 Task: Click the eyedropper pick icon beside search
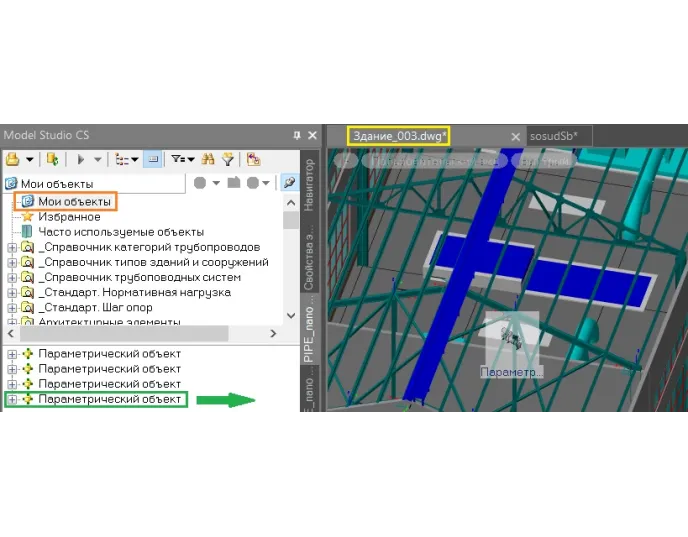pos(288,183)
